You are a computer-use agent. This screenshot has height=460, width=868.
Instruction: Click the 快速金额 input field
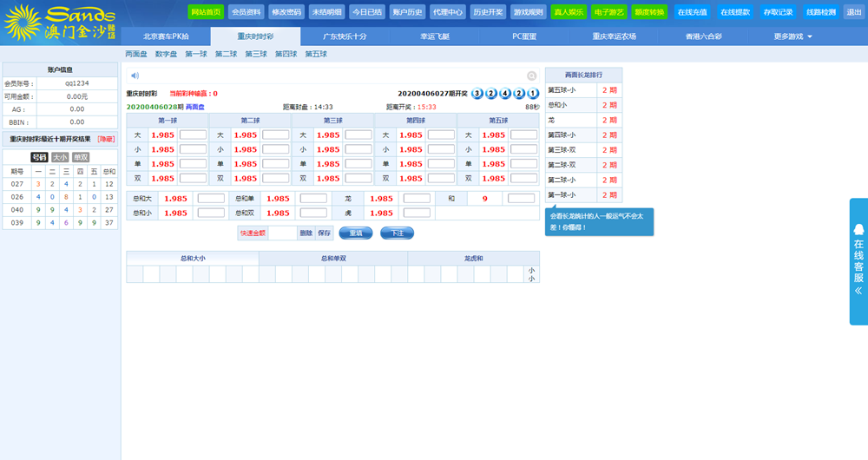pos(282,233)
